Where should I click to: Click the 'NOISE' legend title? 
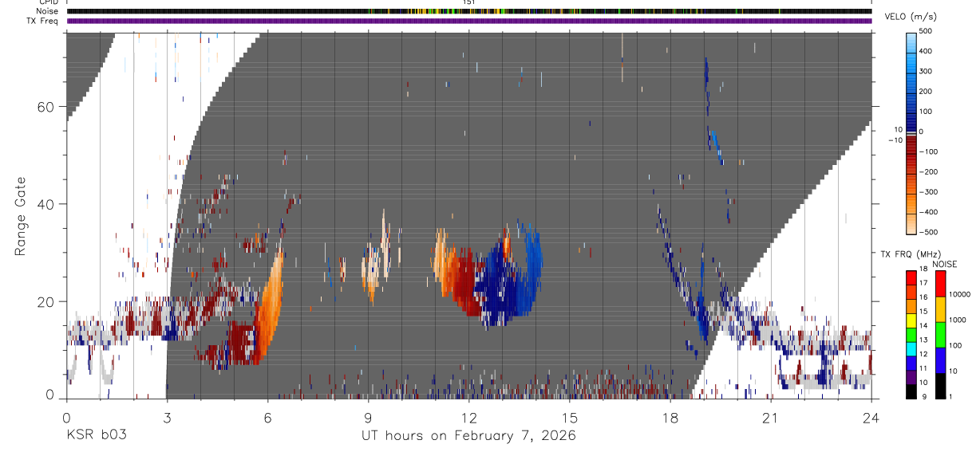[x=944, y=264]
